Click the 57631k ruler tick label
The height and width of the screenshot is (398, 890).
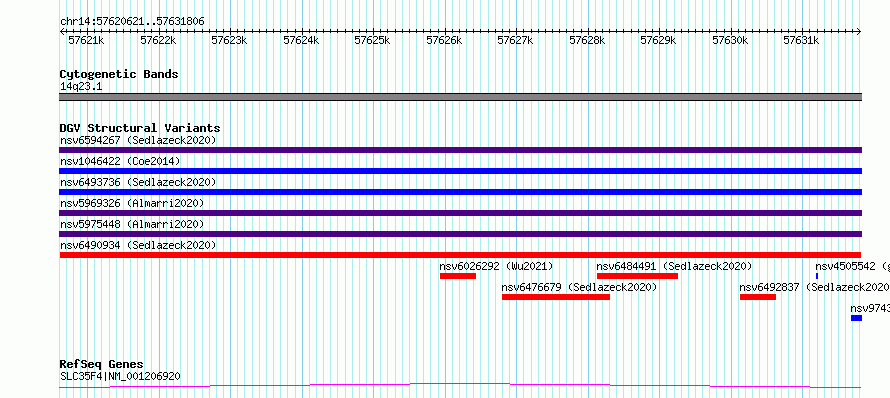801,41
